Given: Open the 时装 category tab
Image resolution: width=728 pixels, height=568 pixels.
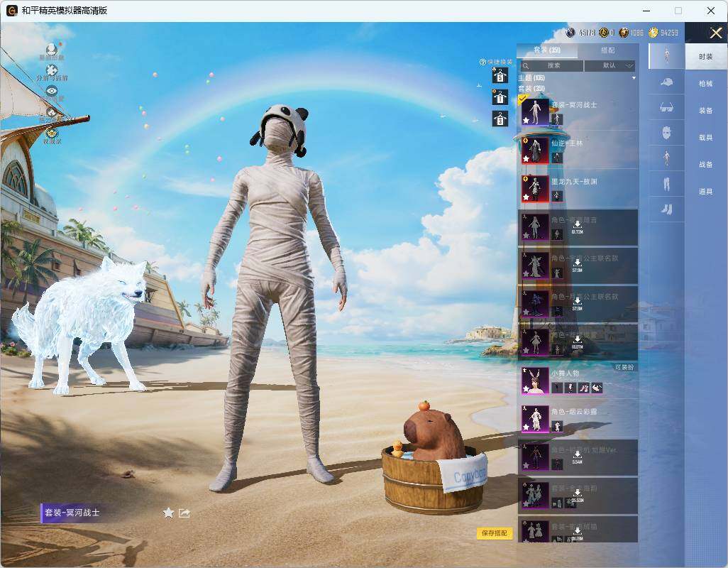Looking at the screenshot, I should [706, 57].
